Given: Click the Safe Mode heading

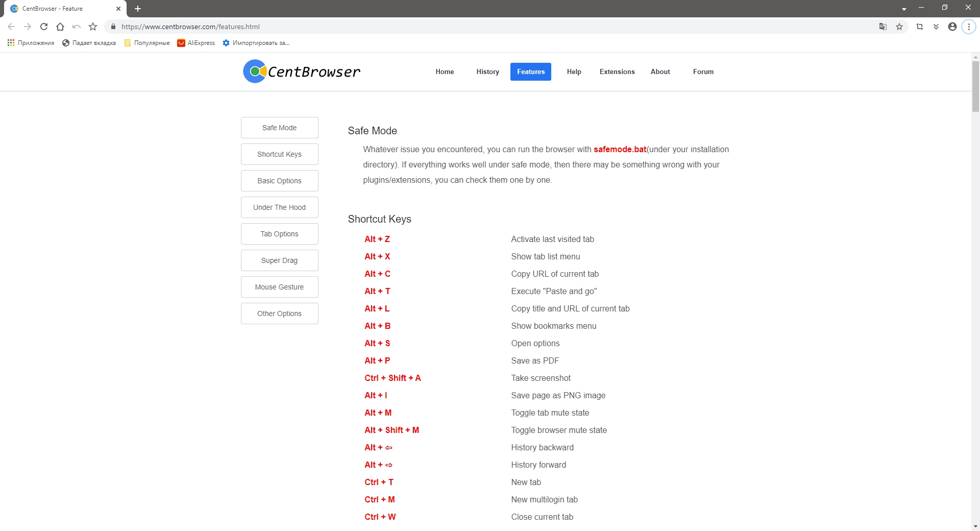Looking at the screenshot, I should click(372, 131).
